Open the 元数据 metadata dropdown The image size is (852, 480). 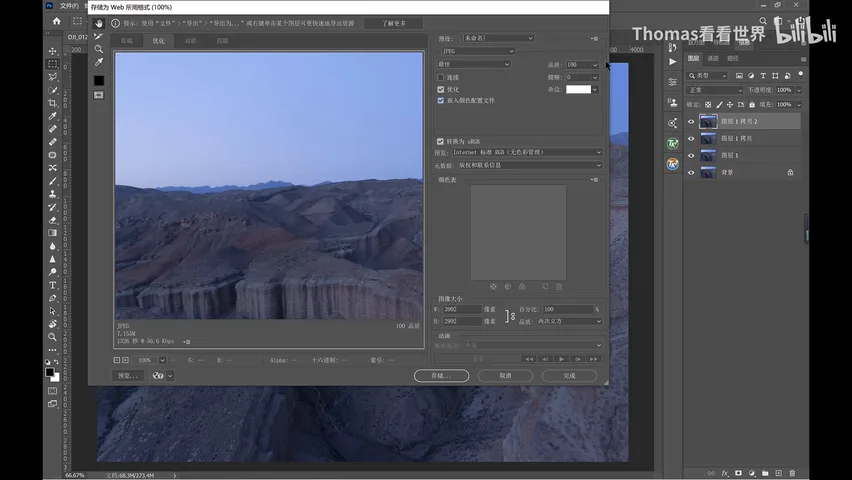pos(530,165)
